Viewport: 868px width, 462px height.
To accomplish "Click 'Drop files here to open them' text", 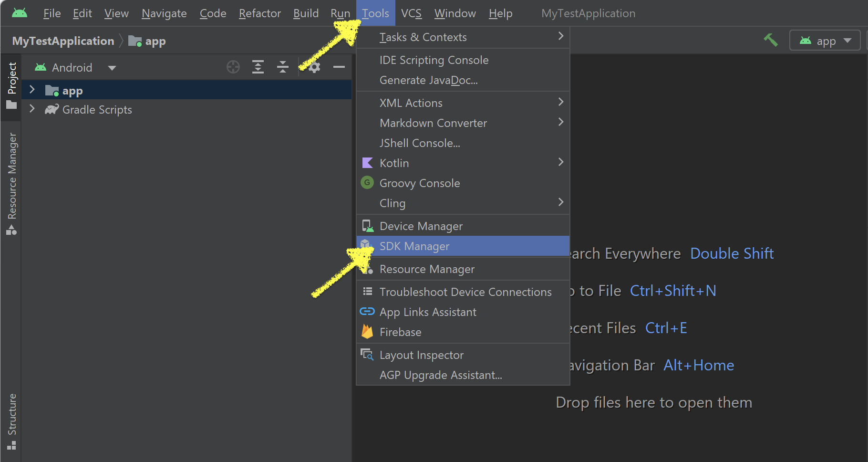I will [654, 402].
